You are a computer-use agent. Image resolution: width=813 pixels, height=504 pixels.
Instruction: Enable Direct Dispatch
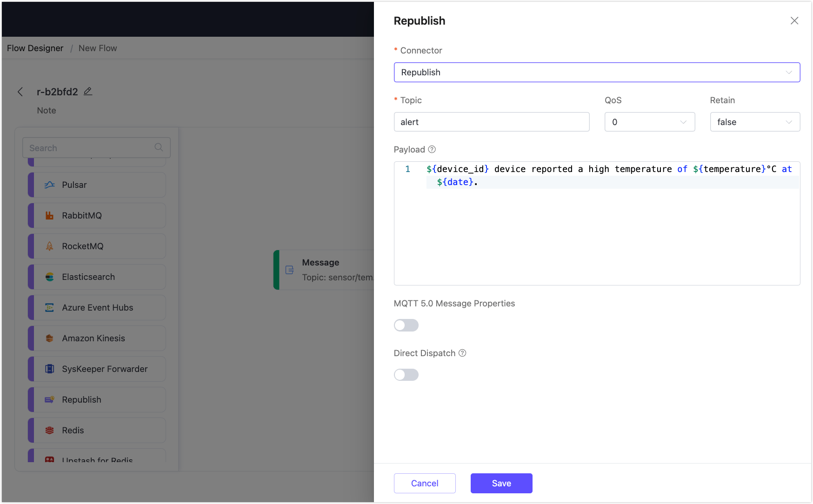(x=406, y=375)
